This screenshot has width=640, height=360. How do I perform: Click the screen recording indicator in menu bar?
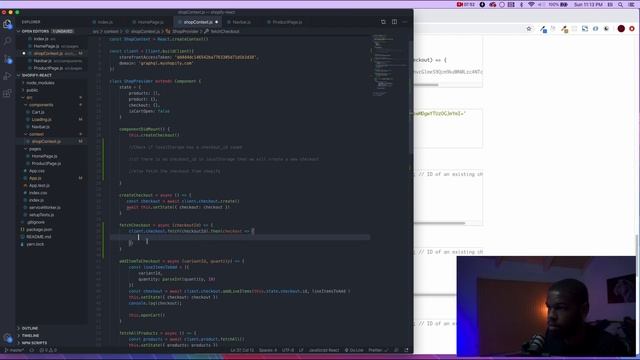click(x=466, y=4)
